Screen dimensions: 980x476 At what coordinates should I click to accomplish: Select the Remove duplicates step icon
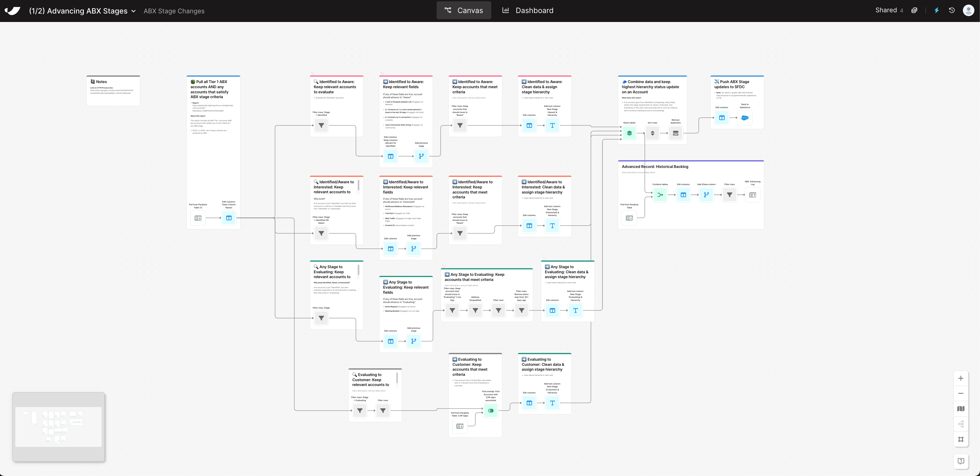pyautogui.click(x=675, y=133)
